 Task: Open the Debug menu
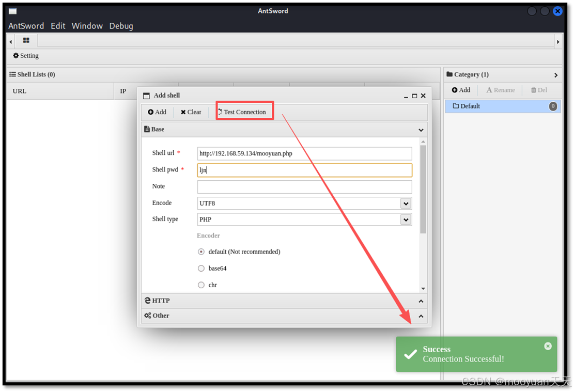121,26
